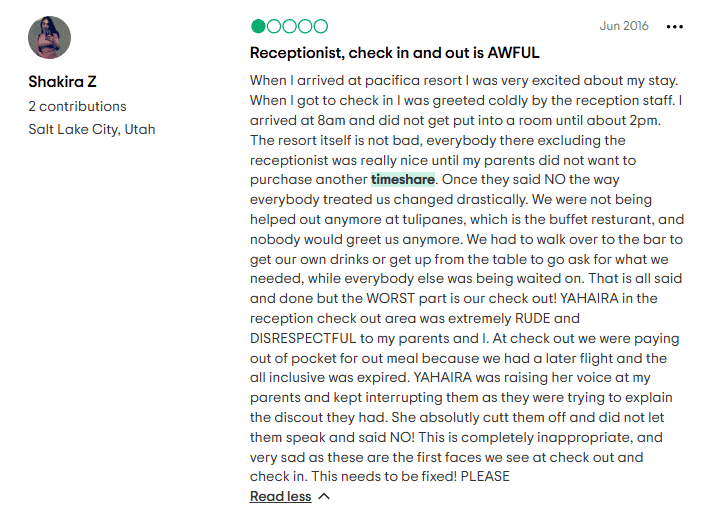The image size is (710, 513).
Task: Click the highlighted timeshare keyword
Action: 403,179
